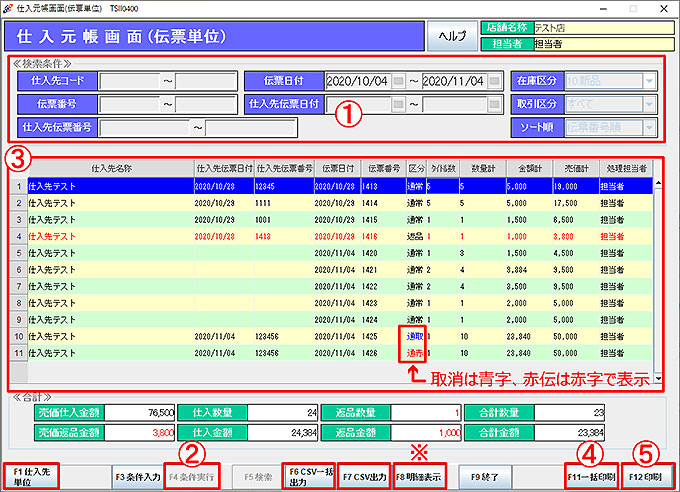680x492 pixels.
Task: Click the 数量計 column header
Action: pos(483,168)
